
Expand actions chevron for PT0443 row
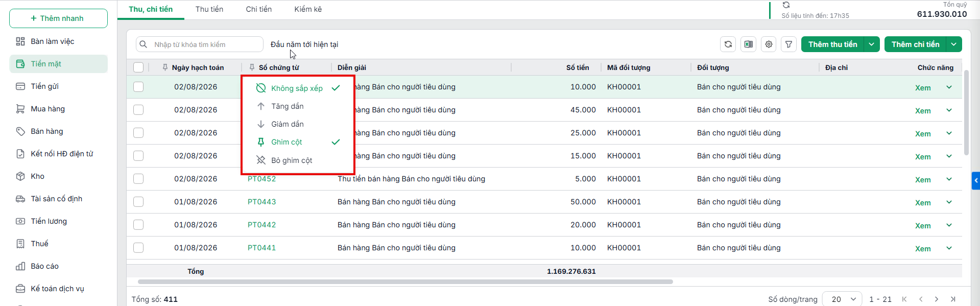pyautogui.click(x=949, y=202)
